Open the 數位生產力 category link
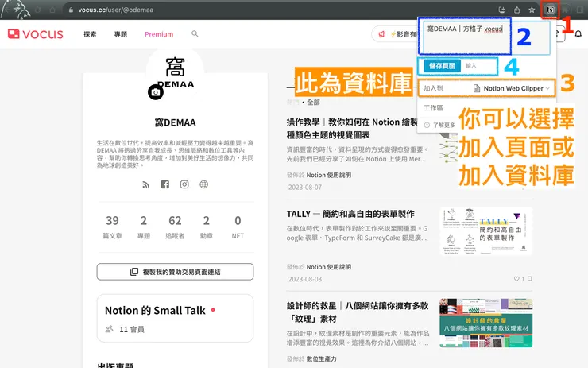The height and width of the screenshot is (368, 588). tap(321, 358)
